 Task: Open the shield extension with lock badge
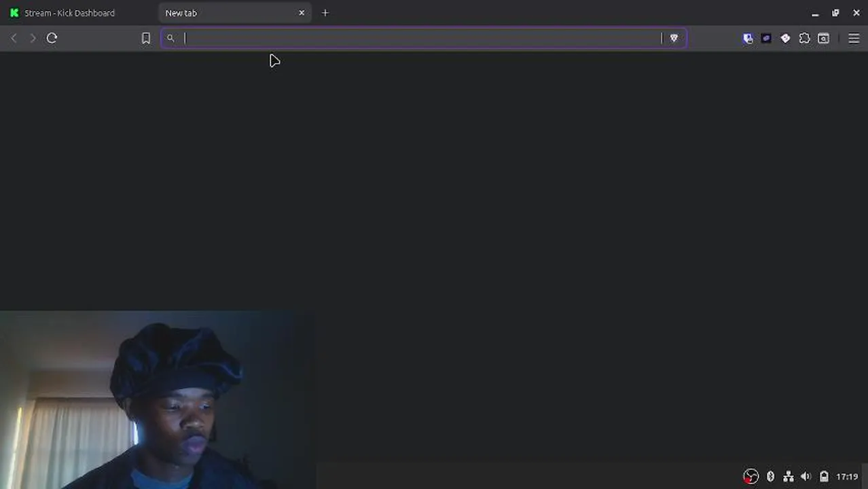click(748, 39)
